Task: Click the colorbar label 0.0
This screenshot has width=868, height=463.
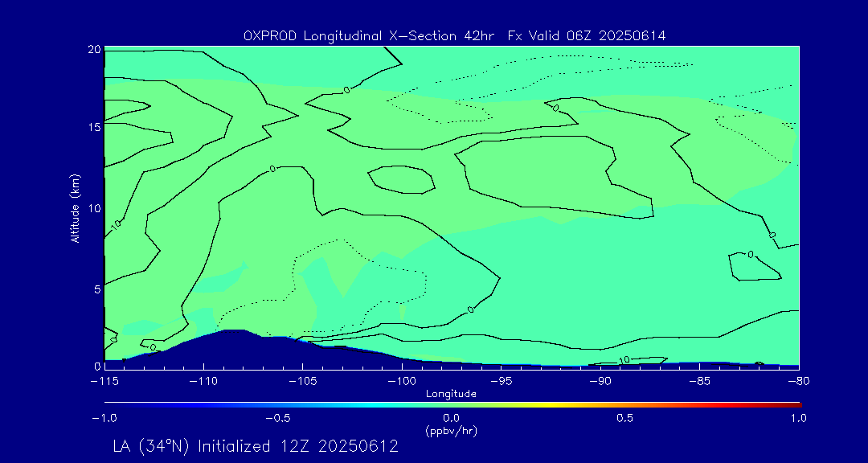Action: point(451,418)
